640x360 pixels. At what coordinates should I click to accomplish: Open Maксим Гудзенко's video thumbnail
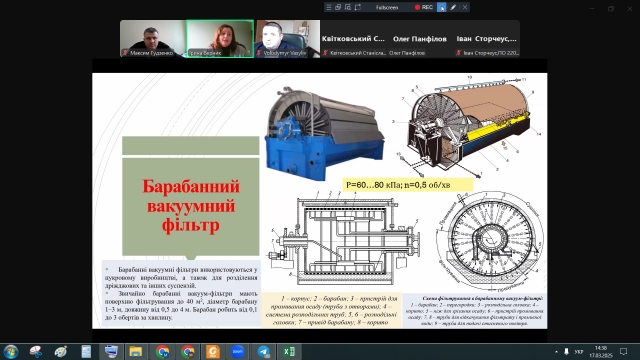click(x=153, y=39)
